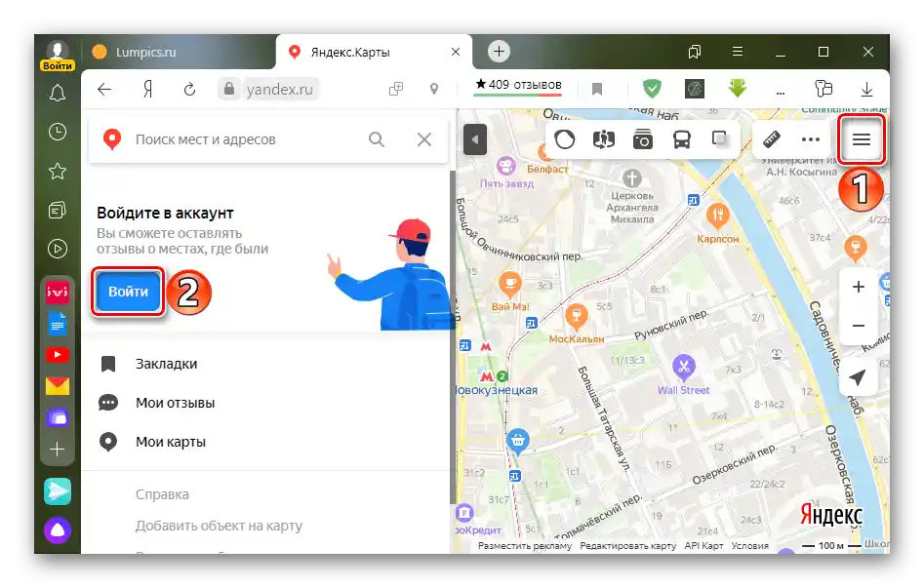Viewport: 924px width, 588px height.
Task: Open the three-dots more map tools
Action: (x=811, y=139)
